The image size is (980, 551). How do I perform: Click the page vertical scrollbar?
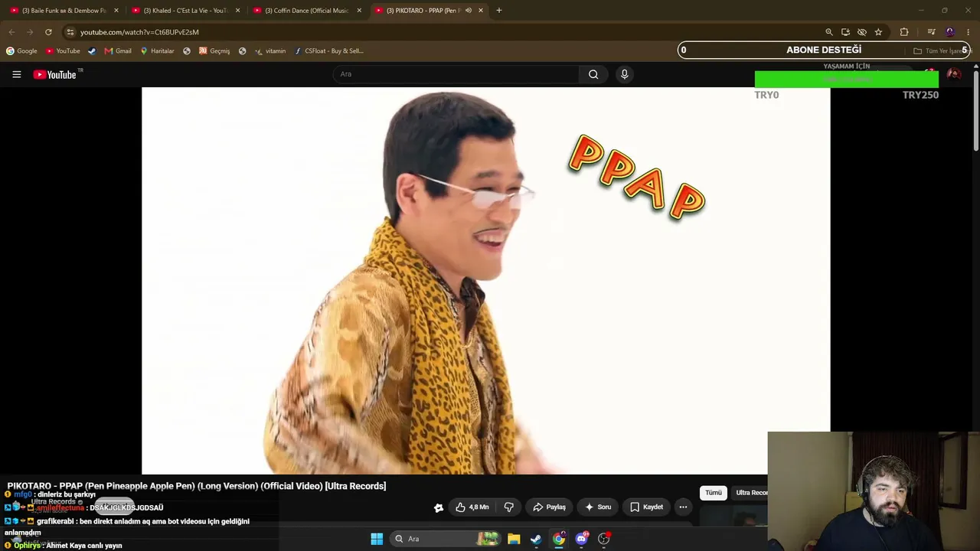[976, 111]
